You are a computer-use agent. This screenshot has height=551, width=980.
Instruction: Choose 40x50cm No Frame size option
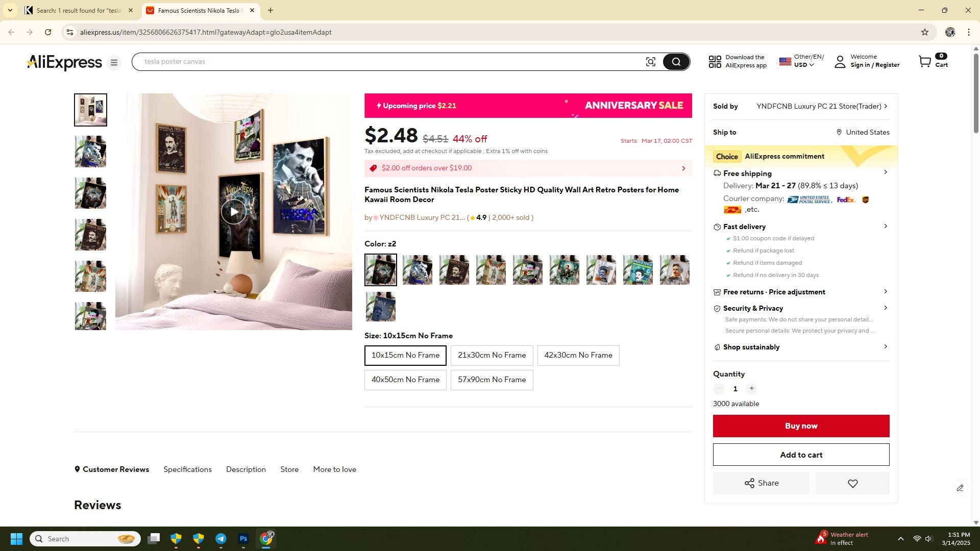tap(405, 380)
